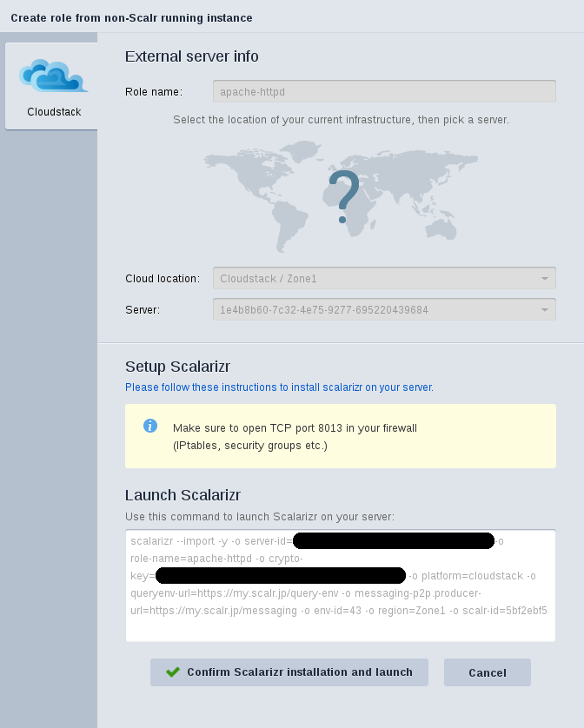The width and height of the screenshot is (584, 728).
Task: Click the Cloudstack cloud icon
Action: 53,76
